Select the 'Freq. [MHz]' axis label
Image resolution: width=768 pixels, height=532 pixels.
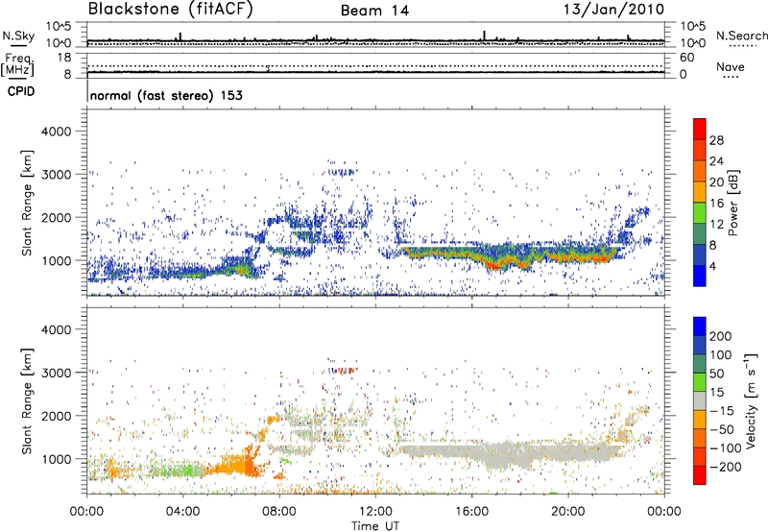tap(17, 65)
